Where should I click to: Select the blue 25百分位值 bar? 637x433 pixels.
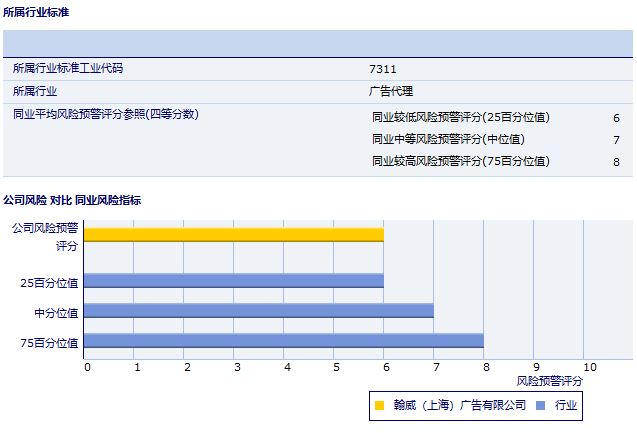click(234, 281)
